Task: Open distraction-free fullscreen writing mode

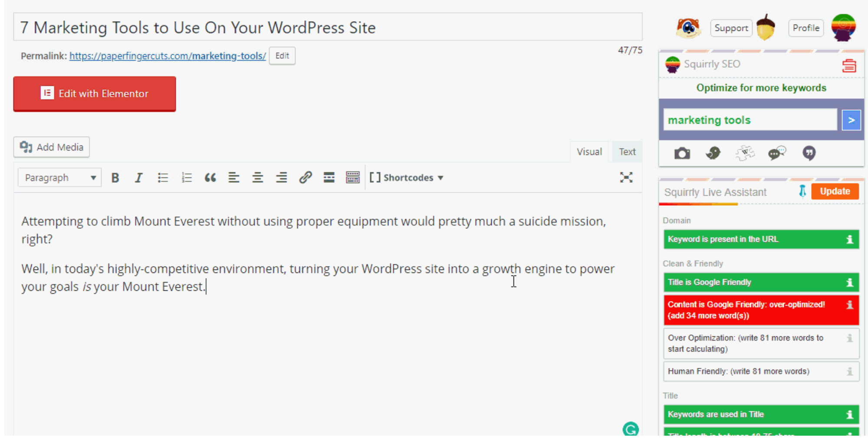Action: 626,177
